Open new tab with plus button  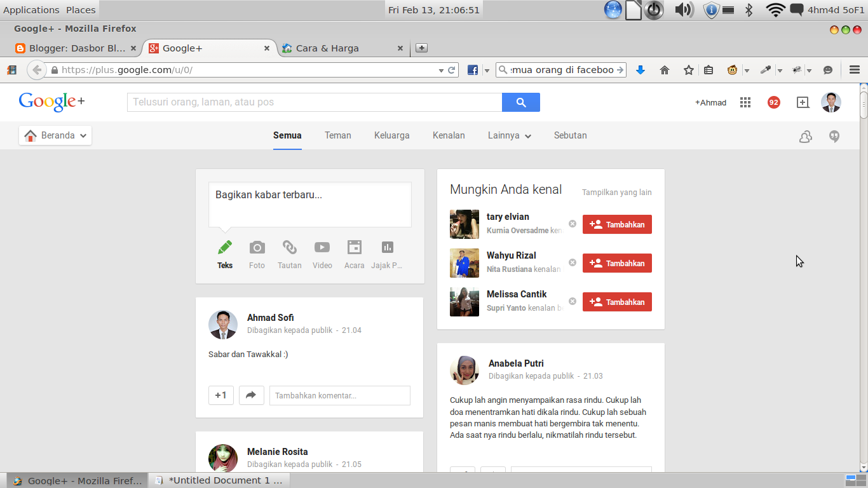421,48
